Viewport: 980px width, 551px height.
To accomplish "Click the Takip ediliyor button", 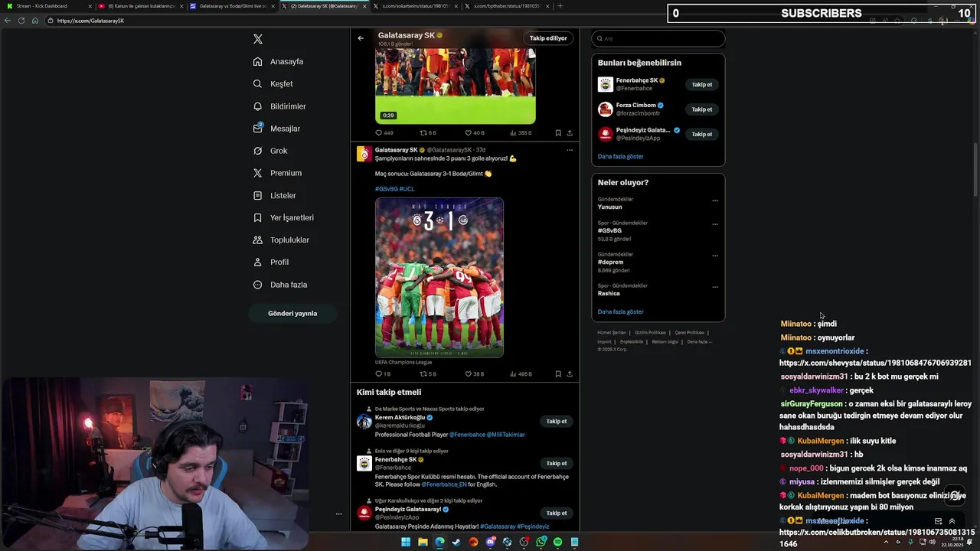I will click(x=548, y=38).
